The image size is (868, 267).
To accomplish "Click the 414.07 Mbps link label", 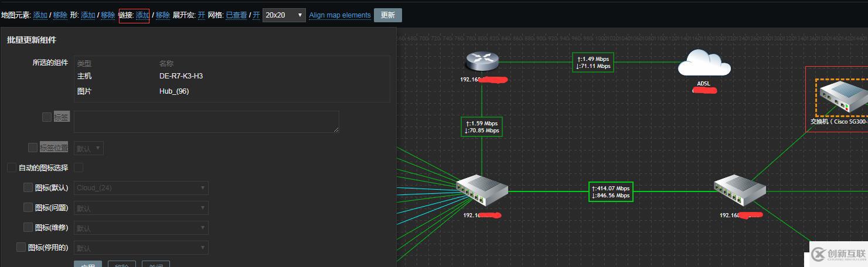I will (611, 191).
